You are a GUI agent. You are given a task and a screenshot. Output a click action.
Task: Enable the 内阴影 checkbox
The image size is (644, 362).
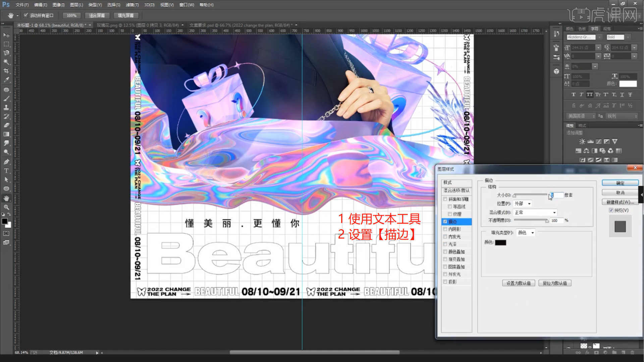click(x=445, y=229)
